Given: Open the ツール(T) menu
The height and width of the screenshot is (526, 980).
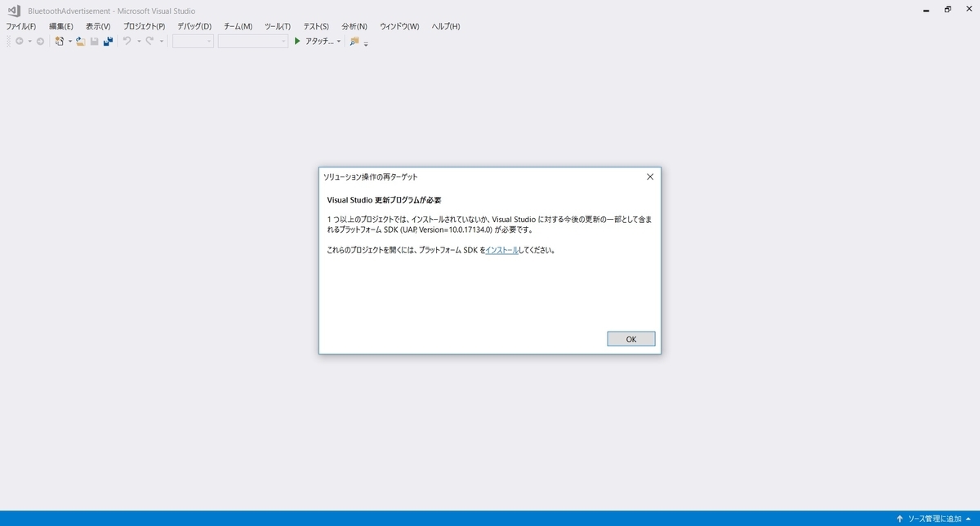Looking at the screenshot, I should click(278, 26).
